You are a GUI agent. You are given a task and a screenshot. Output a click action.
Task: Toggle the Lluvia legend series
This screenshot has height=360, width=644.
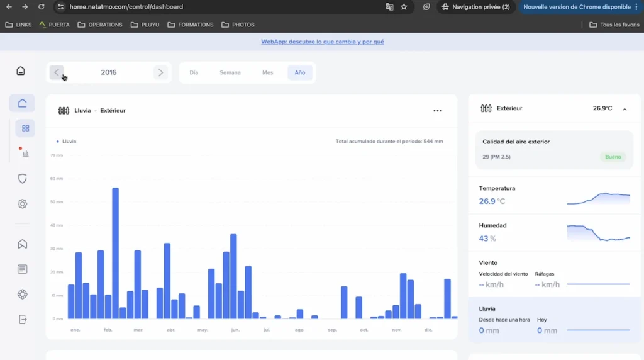(x=66, y=142)
